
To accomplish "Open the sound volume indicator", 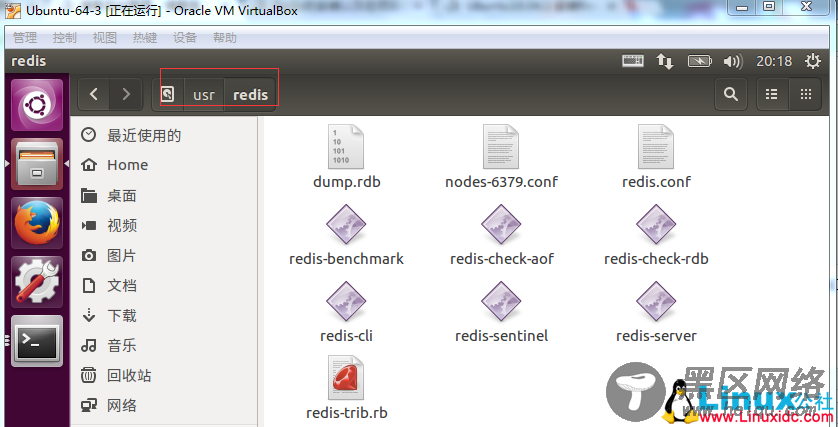I will (733, 61).
